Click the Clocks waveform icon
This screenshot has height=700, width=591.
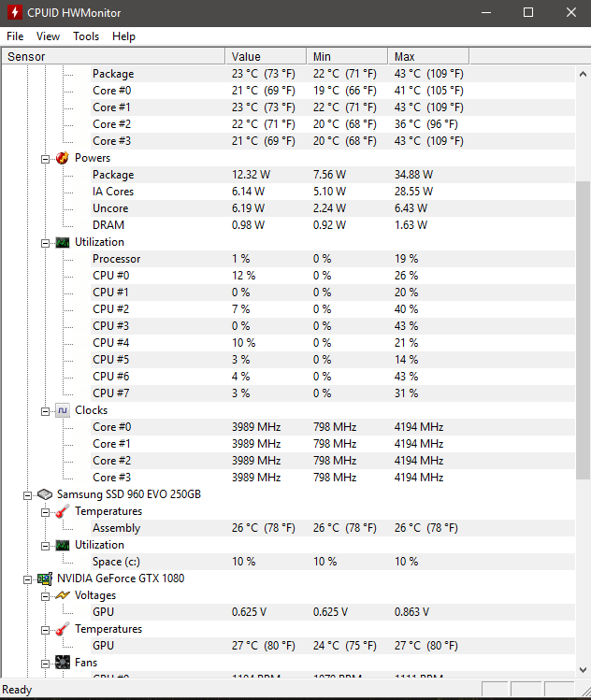tap(63, 410)
